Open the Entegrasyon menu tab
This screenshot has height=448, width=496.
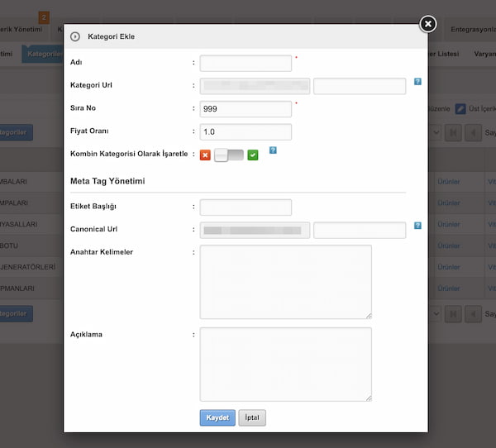472,30
